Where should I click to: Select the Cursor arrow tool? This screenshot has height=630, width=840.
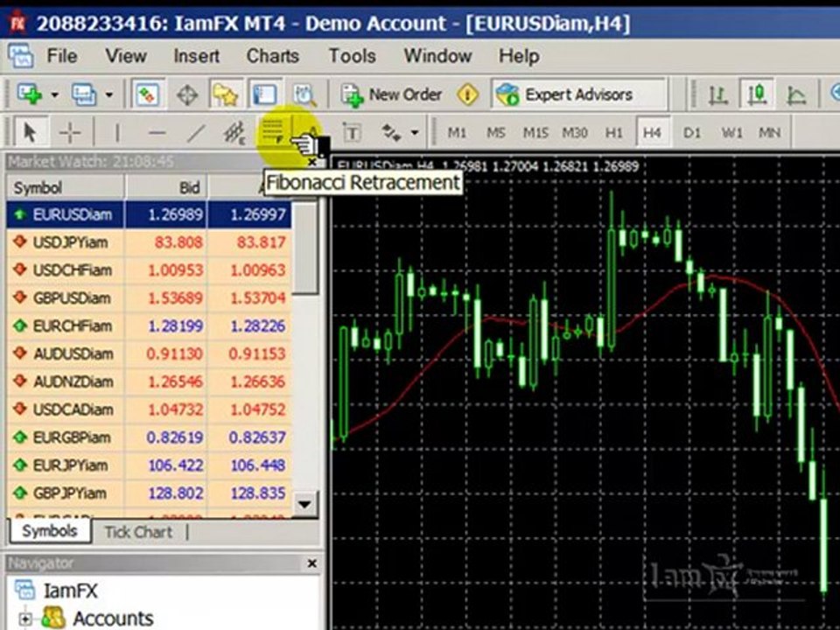click(x=30, y=132)
